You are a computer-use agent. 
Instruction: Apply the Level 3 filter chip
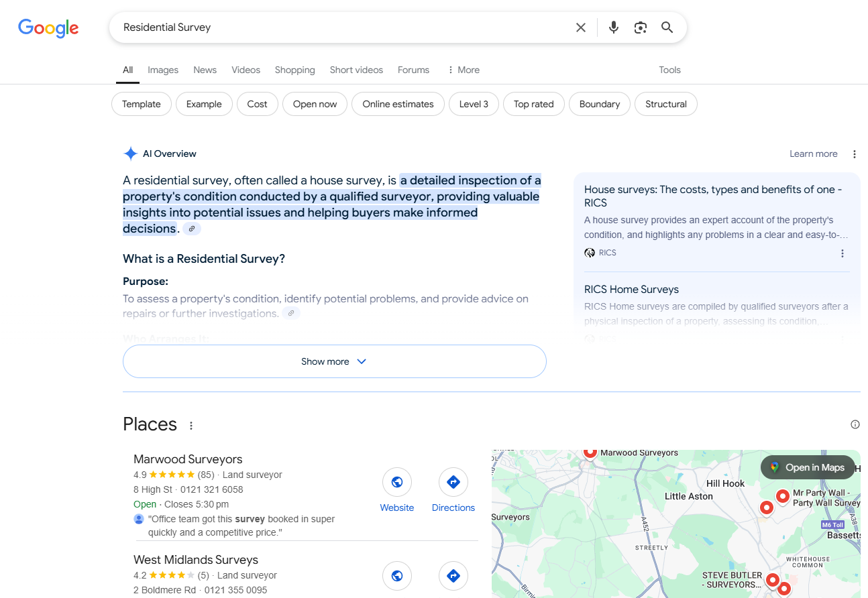coord(474,104)
